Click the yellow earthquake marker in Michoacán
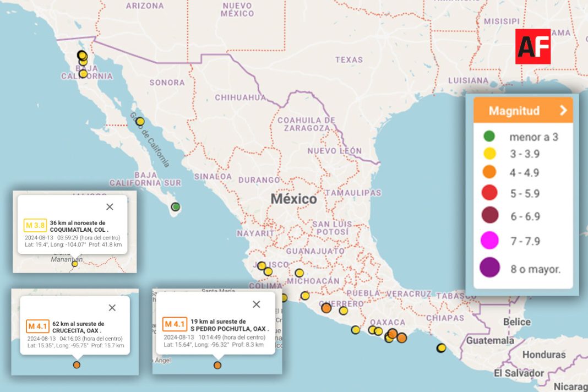Image resolution: width=588 pixels, height=392 pixels. (x=299, y=273)
